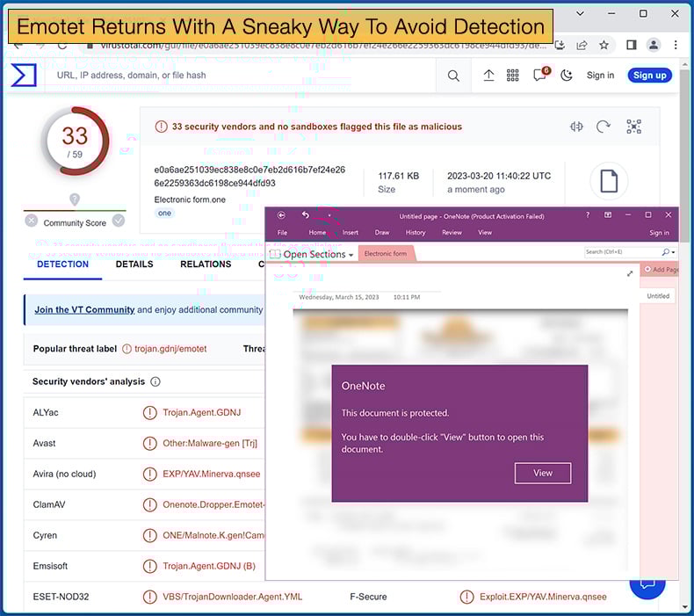Click the View button in OneNote prompt

[x=543, y=473]
